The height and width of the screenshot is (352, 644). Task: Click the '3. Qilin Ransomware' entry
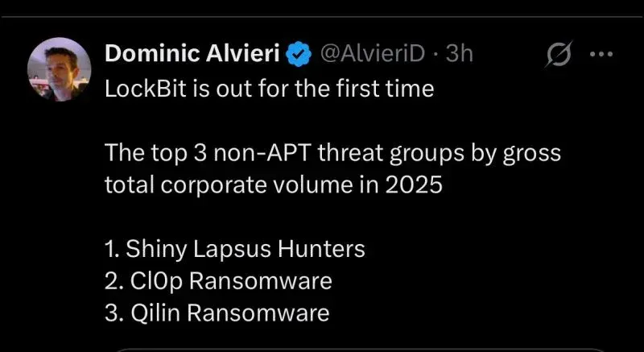tap(217, 313)
